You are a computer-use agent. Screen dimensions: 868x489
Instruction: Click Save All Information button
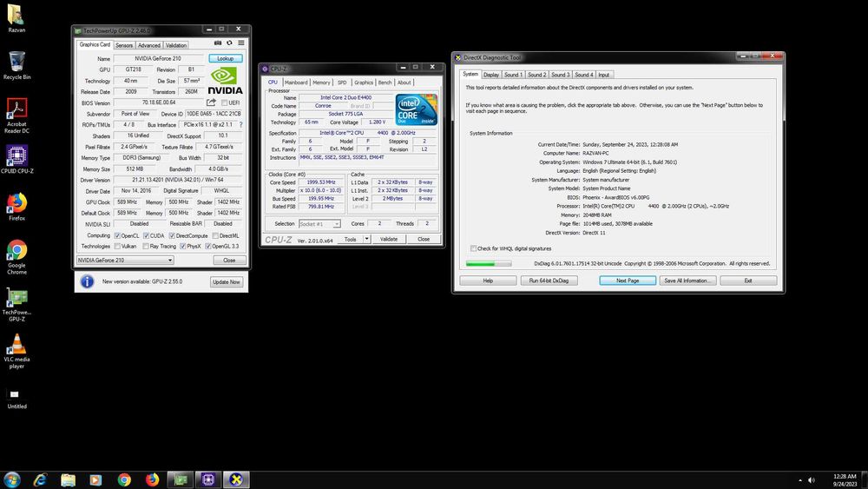[x=687, y=281]
